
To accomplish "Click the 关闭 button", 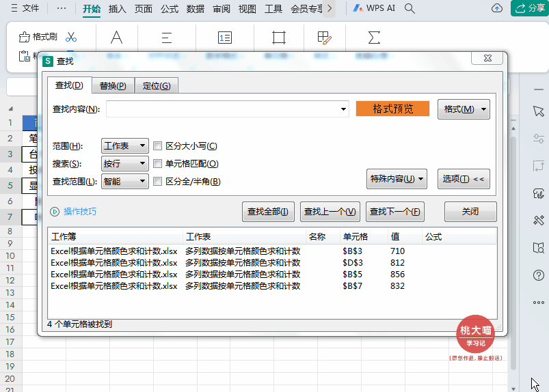I will click(x=470, y=212).
